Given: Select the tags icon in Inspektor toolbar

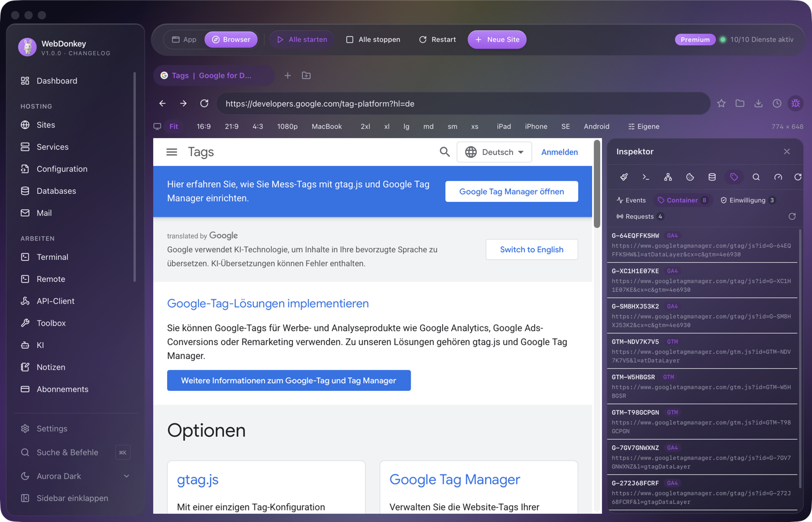Looking at the screenshot, I should (734, 177).
